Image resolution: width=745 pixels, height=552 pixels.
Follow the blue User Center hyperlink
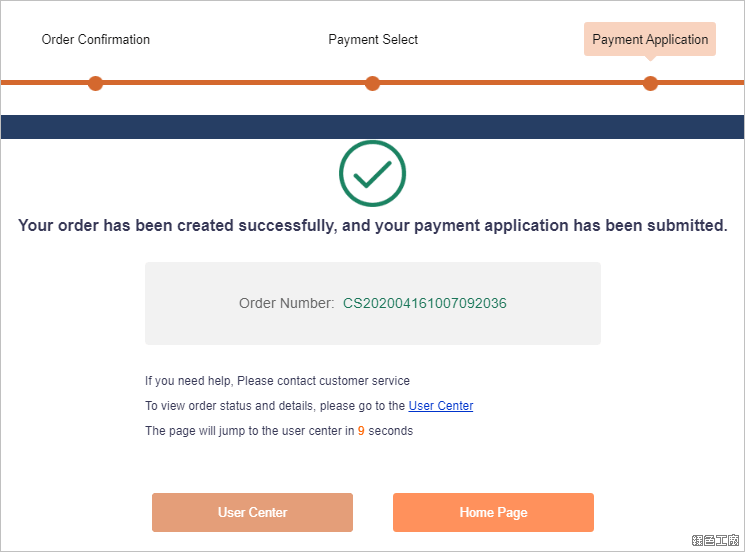click(441, 406)
